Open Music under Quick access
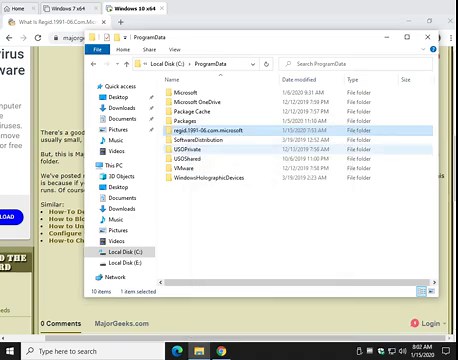Screen dimensions: 458x360 (x=115, y=140)
